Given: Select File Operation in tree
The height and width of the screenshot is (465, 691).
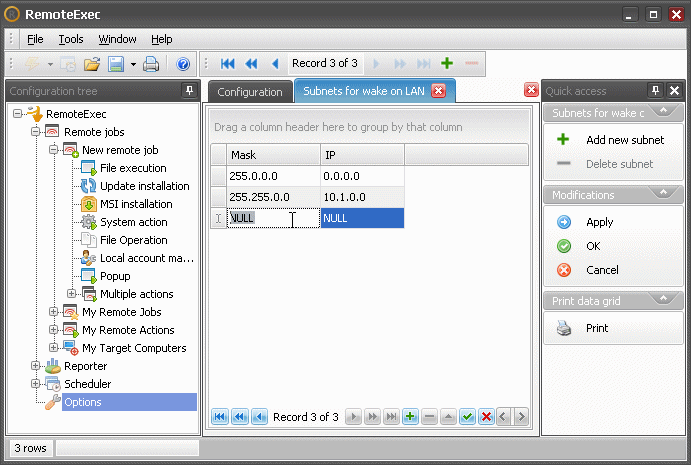Looking at the screenshot, I should click(x=134, y=240).
